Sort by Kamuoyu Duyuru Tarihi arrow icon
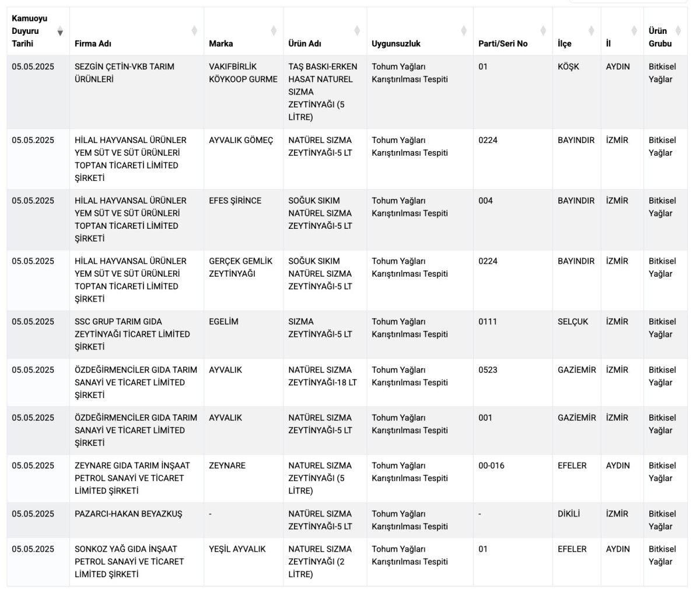The image size is (700, 593). 60,32
